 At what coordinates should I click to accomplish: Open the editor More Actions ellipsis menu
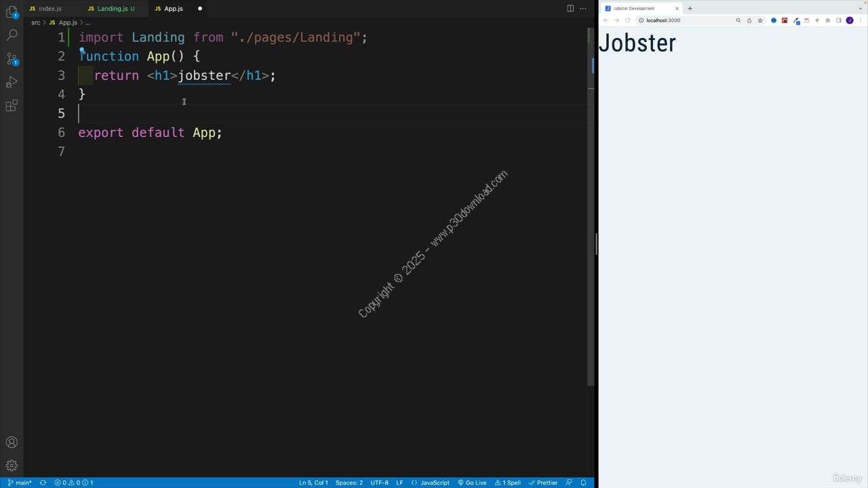click(x=583, y=9)
